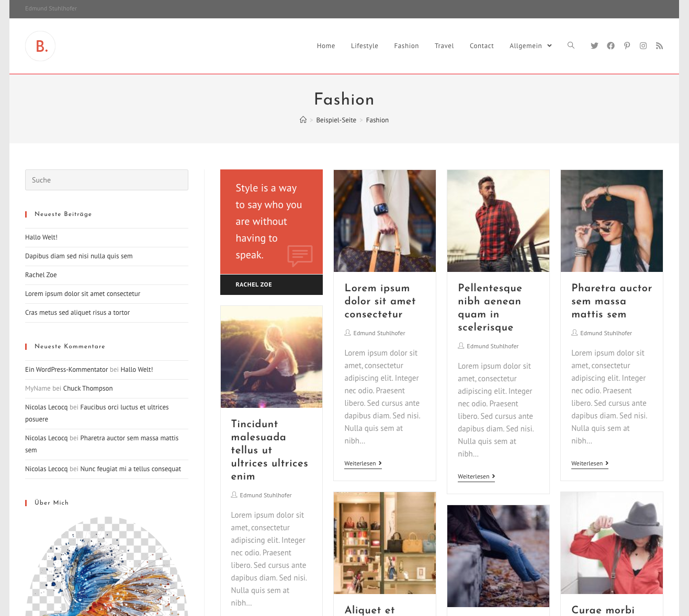Click the B. site logo
This screenshot has width=689, height=616.
[40, 46]
